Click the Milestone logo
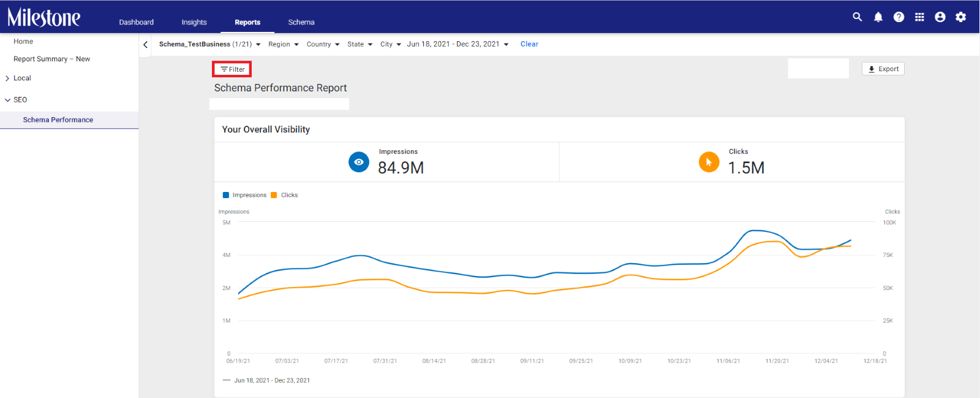This screenshot has height=398, width=980. 43,17
